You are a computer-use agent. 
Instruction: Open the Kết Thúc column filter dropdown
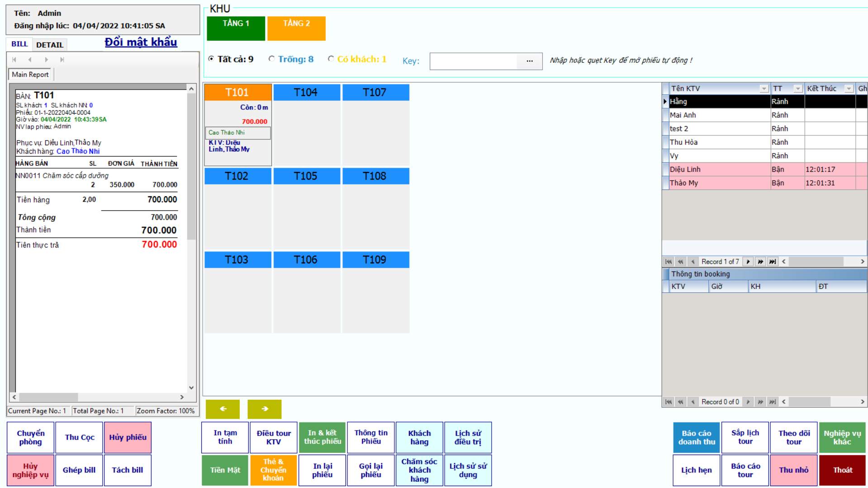tap(849, 89)
